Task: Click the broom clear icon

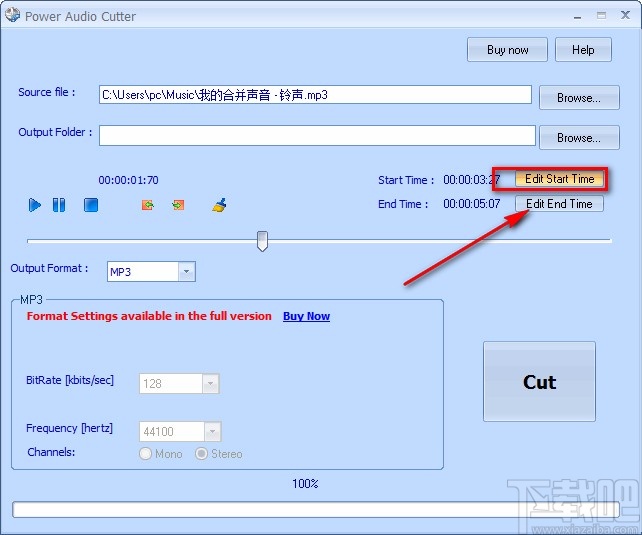Action: (219, 205)
